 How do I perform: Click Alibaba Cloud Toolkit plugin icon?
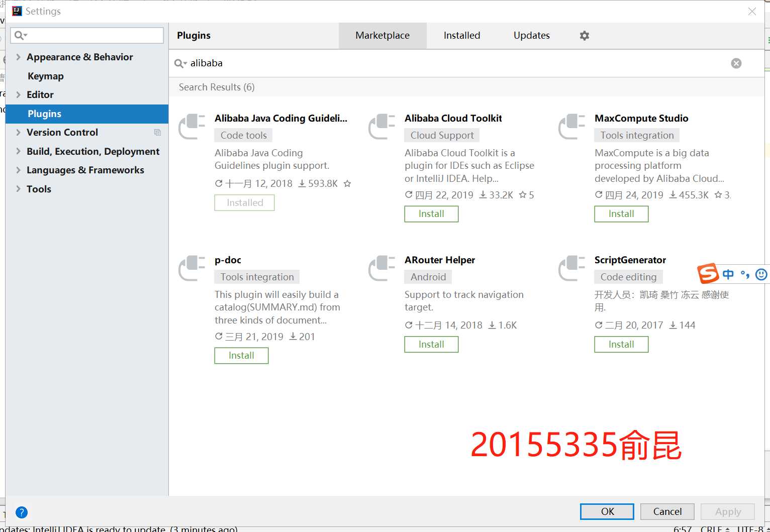pyautogui.click(x=382, y=126)
